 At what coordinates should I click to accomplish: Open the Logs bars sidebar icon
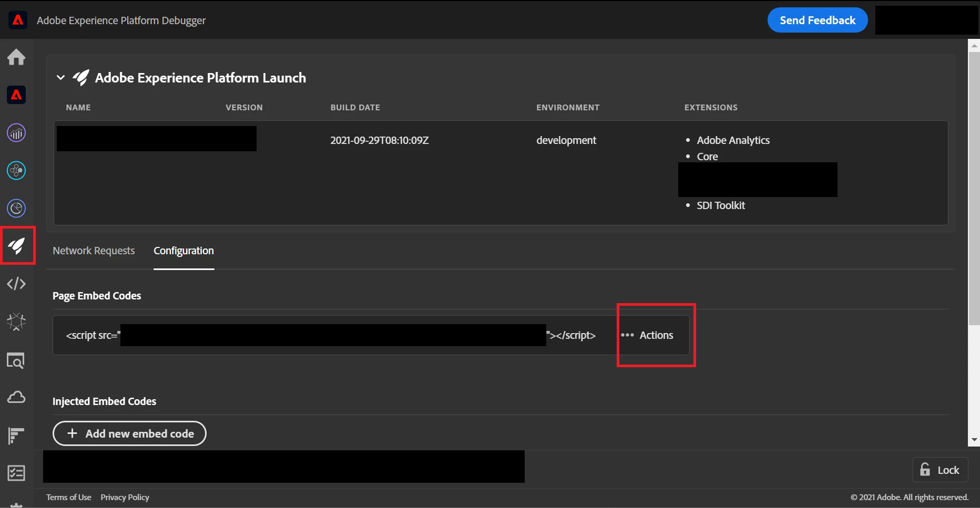[16, 436]
